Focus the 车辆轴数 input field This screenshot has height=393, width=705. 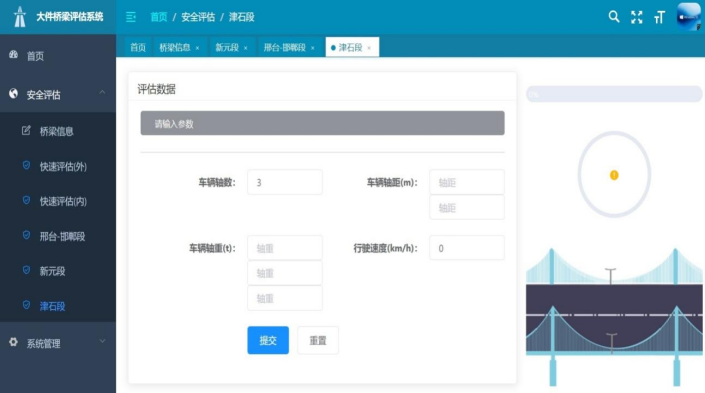285,182
